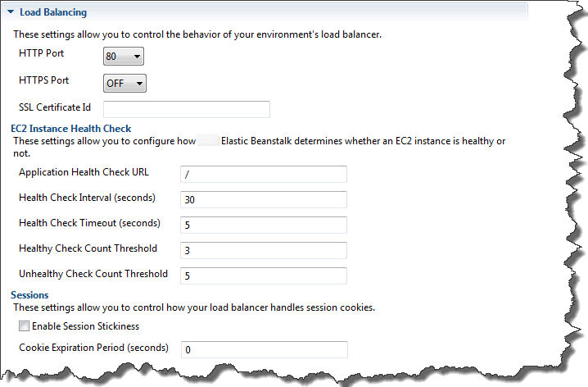Viewport: 588px width, 387px height.
Task: Click the SSL Certificate Id label text
Action: click(55, 107)
